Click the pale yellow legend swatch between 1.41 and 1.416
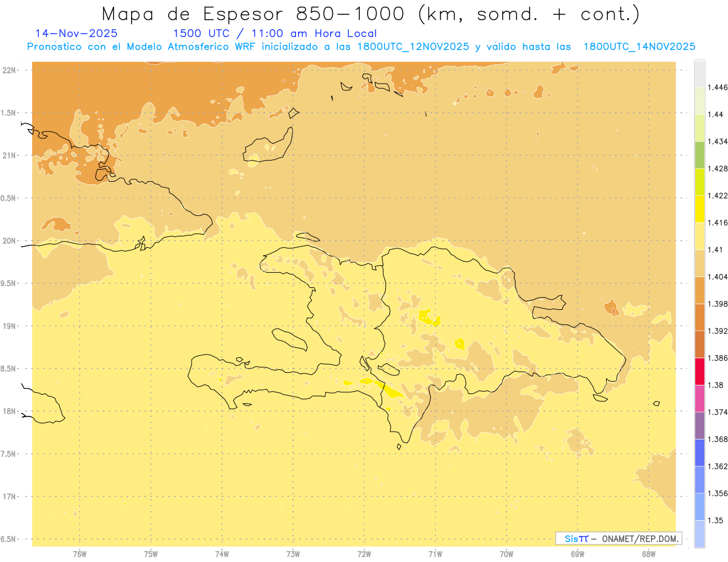This screenshot has height=562, width=728. (699, 236)
